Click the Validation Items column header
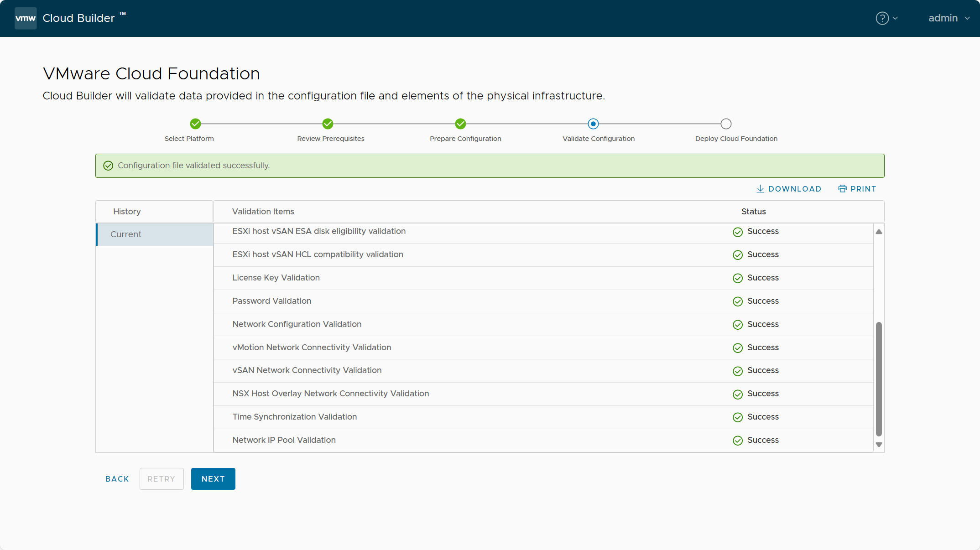980x550 pixels. point(263,212)
